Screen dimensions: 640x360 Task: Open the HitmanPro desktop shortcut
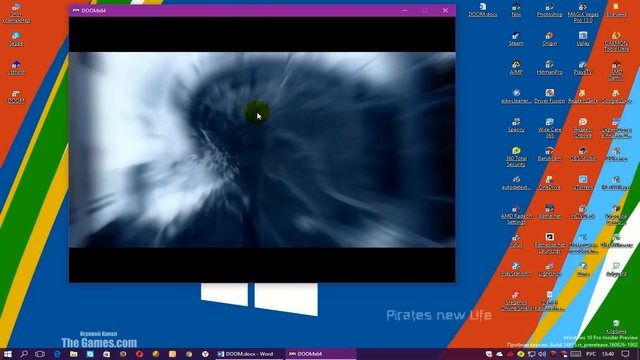tap(549, 68)
